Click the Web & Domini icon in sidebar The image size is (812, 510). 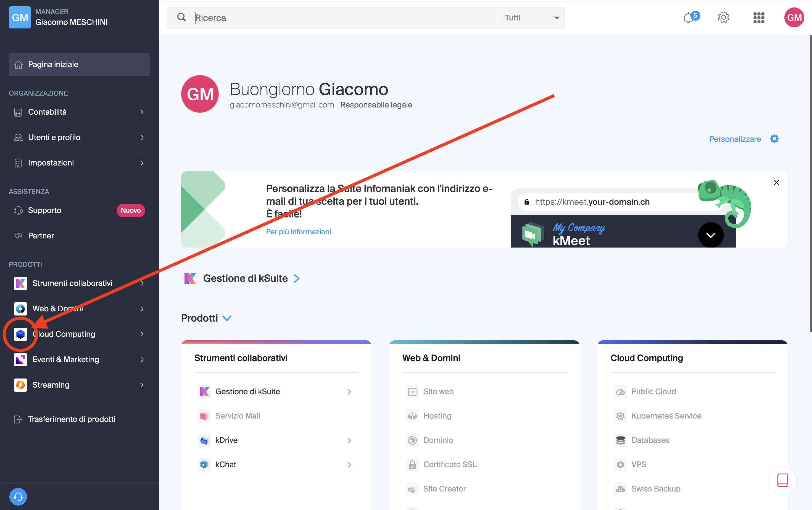[20, 308]
